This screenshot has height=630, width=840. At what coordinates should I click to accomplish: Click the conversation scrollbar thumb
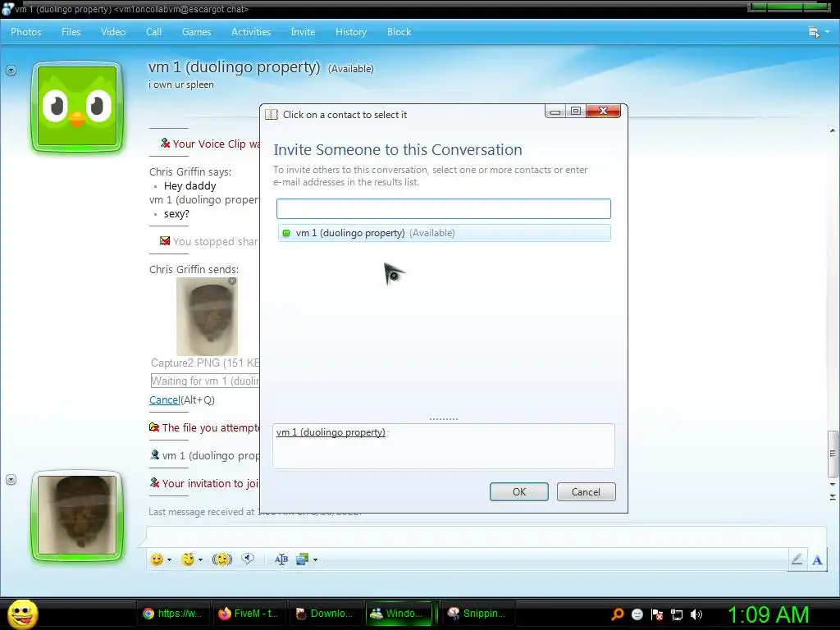(x=832, y=454)
